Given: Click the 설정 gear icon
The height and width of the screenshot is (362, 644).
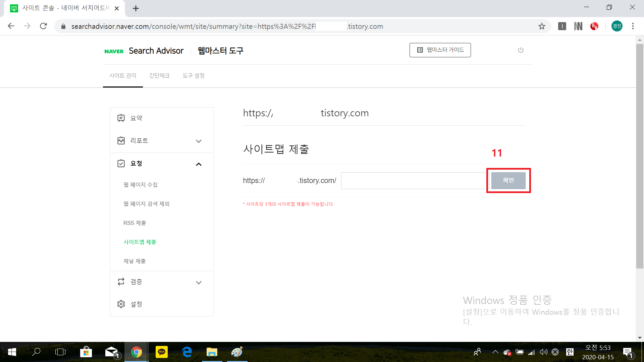Looking at the screenshot, I should tap(121, 304).
